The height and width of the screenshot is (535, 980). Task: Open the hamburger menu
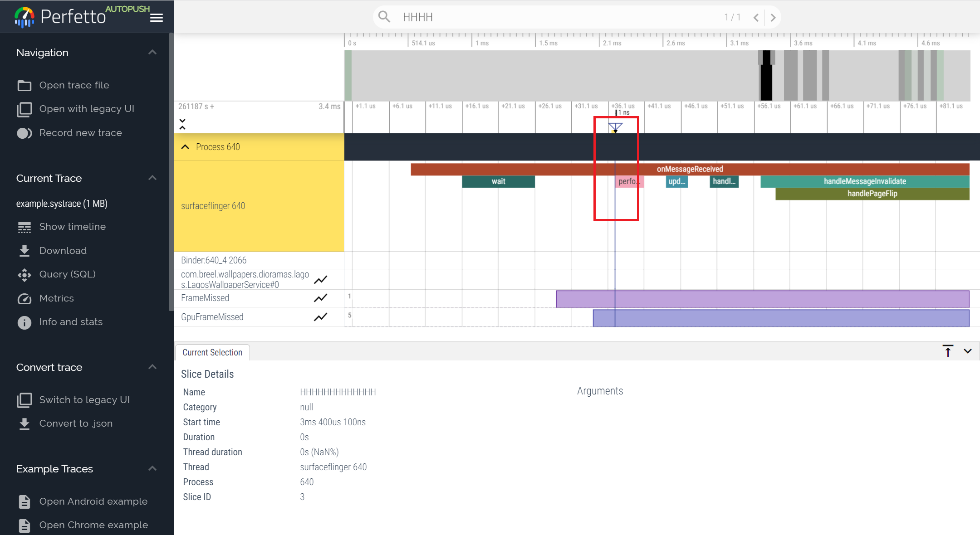tap(156, 17)
